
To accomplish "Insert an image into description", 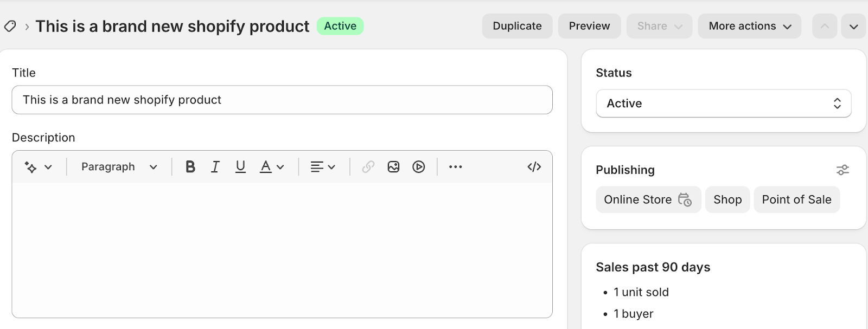I will [x=393, y=167].
